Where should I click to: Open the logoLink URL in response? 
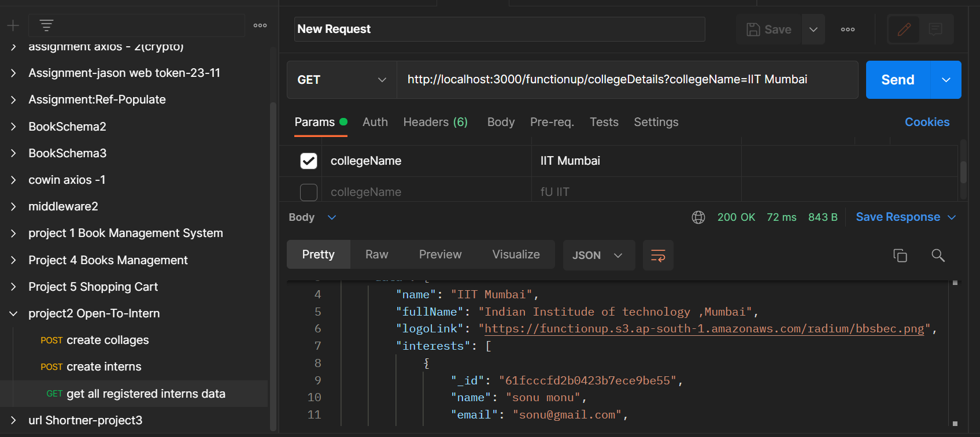point(704,329)
